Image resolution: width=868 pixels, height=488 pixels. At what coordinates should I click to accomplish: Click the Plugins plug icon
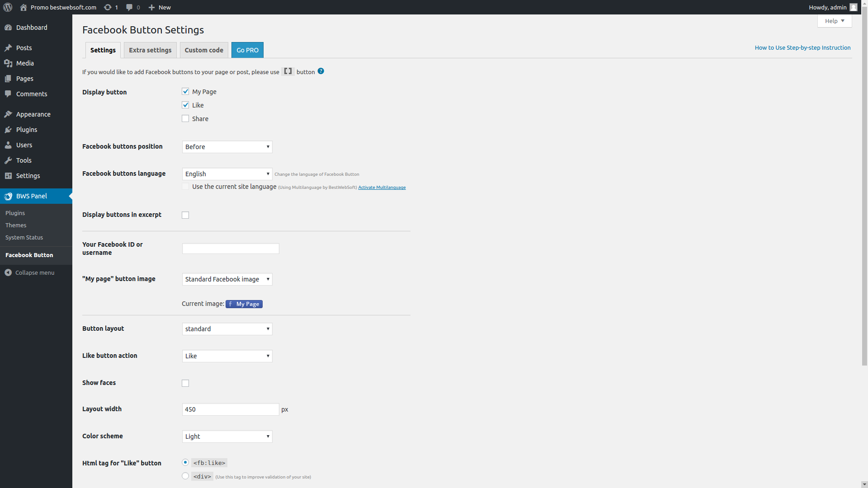pyautogui.click(x=8, y=130)
